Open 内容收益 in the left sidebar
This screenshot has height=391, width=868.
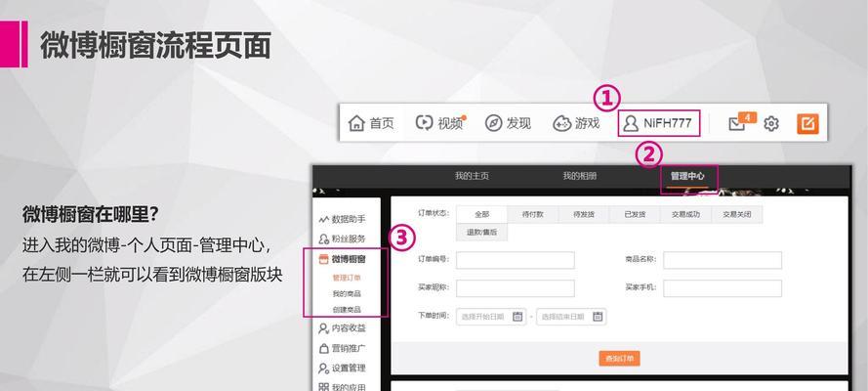[343, 328]
